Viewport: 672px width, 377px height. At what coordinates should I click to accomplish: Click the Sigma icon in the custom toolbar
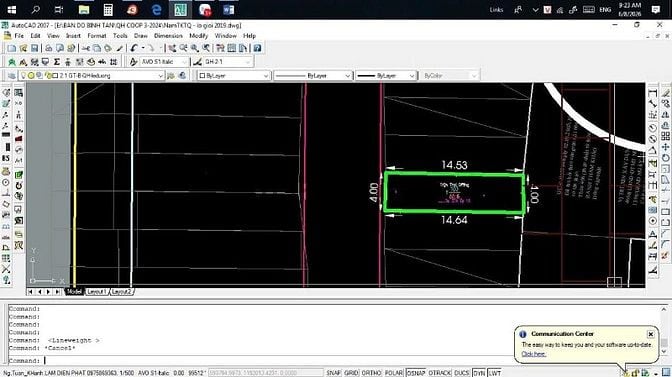(x=57, y=62)
